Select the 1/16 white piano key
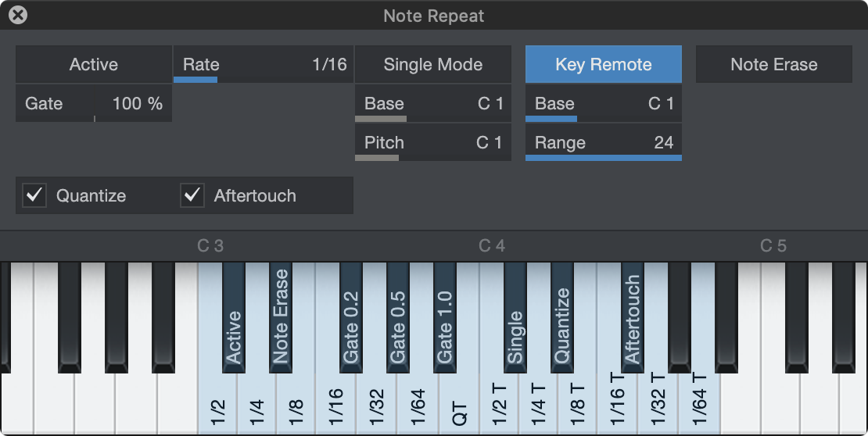This screenshot has height=436, width=868. [335, 405]
